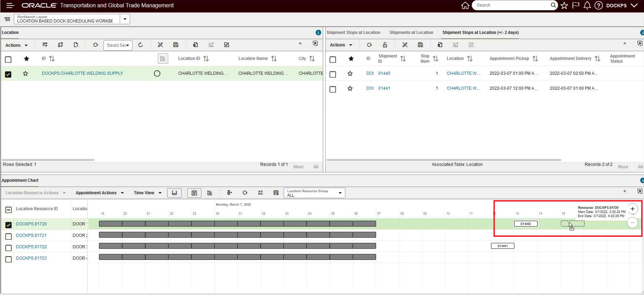Sort by Location Name column

click(274, 59)
